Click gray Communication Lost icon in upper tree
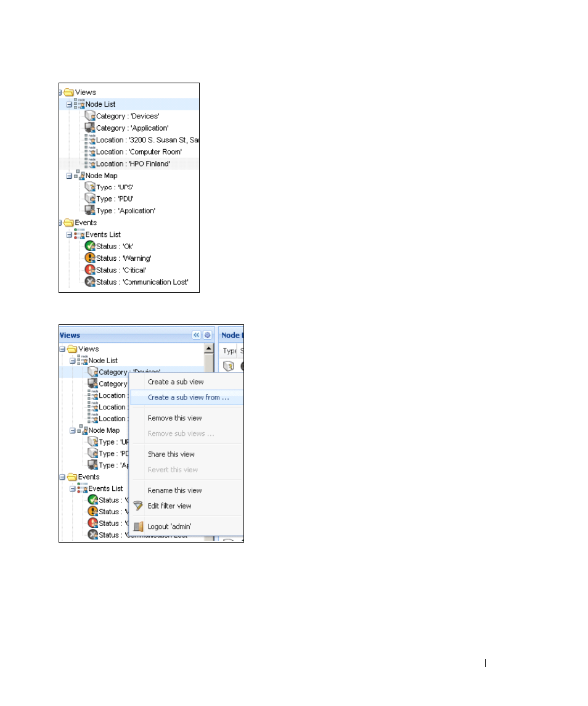 [x=90, y=282]
